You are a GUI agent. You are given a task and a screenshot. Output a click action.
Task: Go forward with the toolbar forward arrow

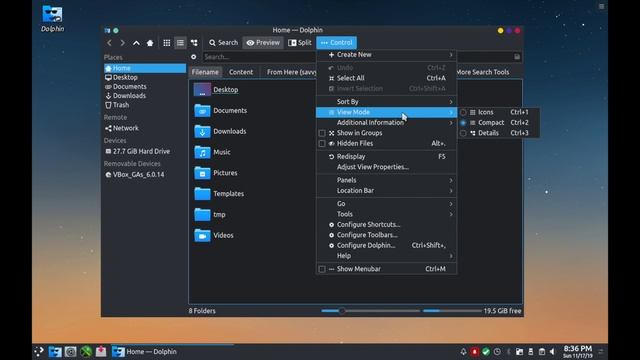pyautogui.click(x=122, y=43)
